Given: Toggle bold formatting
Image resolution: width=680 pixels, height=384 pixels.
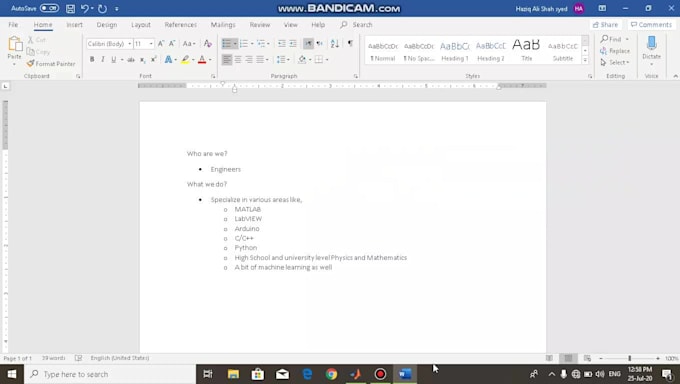Looking at the screenshot, I should click(92, 59).
